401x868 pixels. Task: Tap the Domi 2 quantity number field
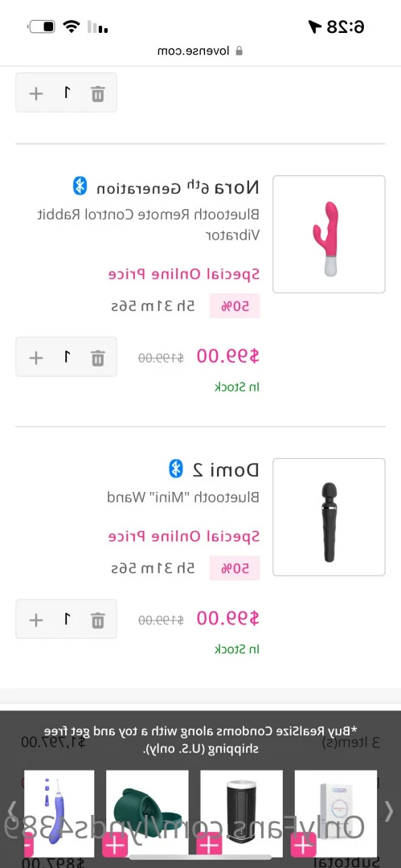coord(67,620)
